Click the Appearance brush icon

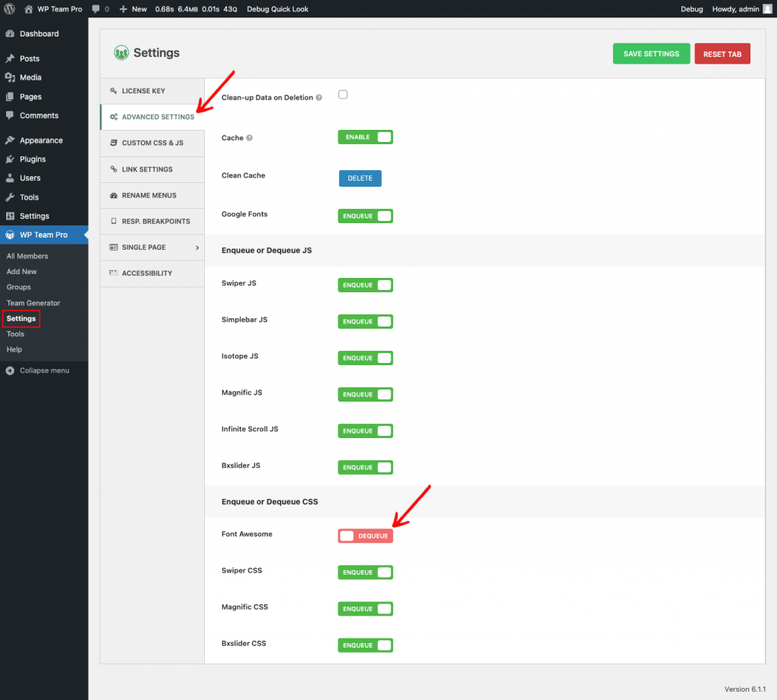point(10,140)
